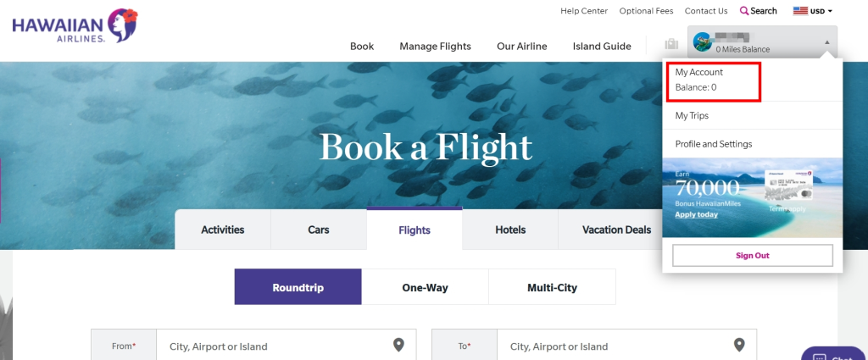This screenshot has height=360, width=868.
Task: Click location pin in From field
Action: click(x=399, y=345)
